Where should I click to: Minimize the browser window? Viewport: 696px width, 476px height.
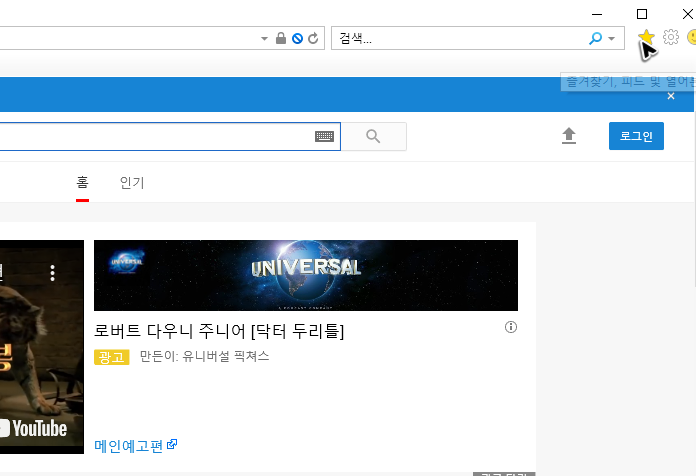click(597, 14)
